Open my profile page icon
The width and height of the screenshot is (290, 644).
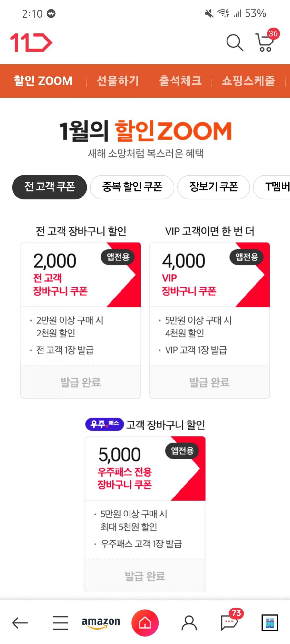[189, 623]
